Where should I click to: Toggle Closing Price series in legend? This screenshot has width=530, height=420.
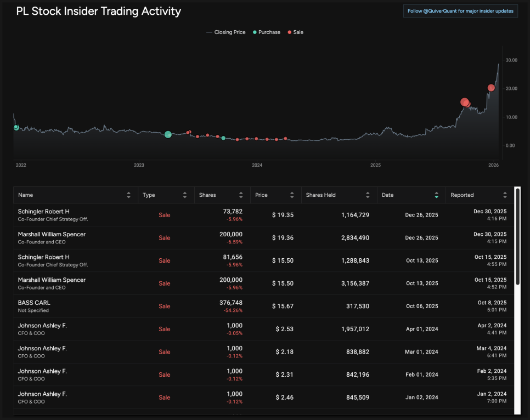coord(225,32)
